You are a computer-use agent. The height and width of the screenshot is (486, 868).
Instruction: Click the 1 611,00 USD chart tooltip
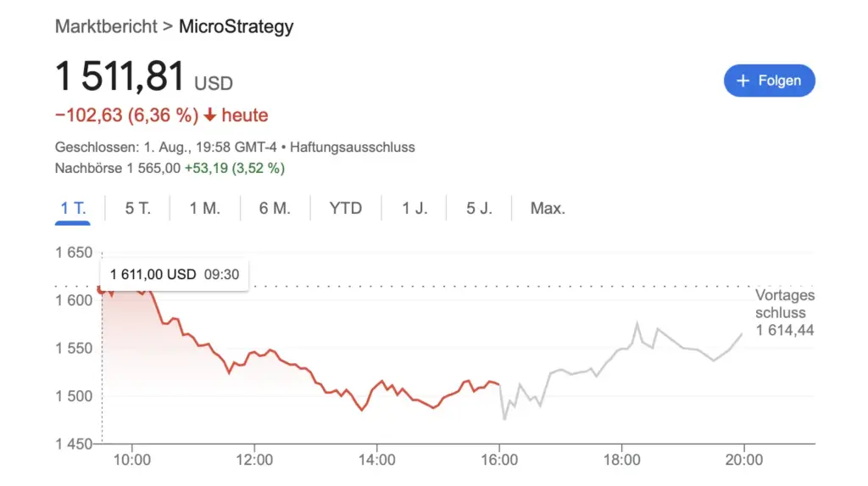tap(174, 275)
